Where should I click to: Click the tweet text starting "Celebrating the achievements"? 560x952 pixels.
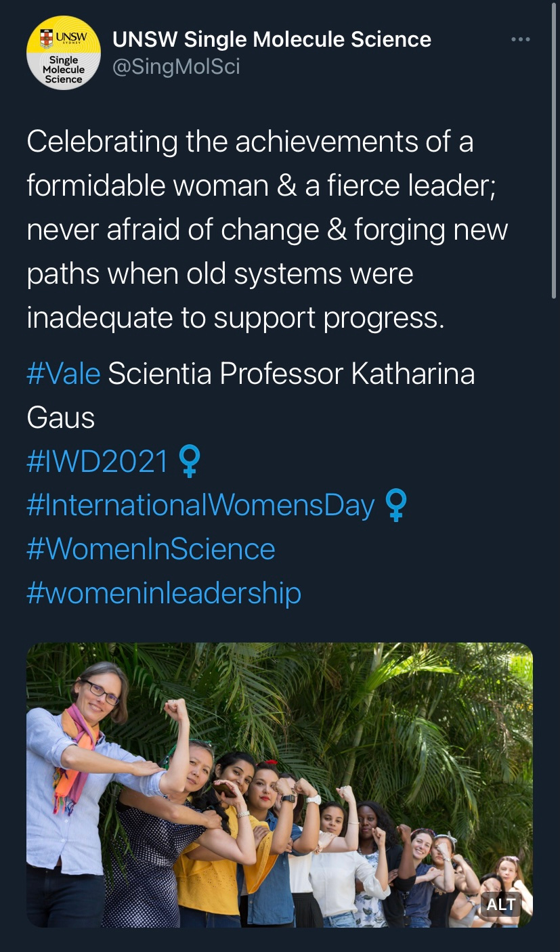pos(250,142)
